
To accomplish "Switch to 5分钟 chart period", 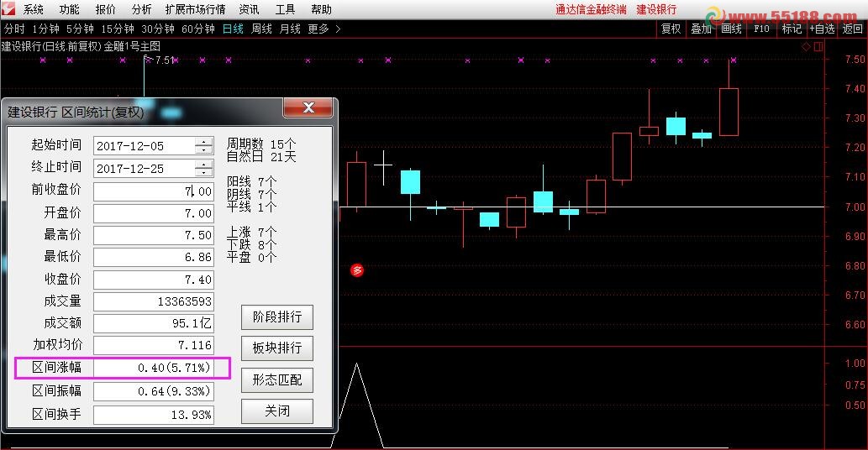I will pyautogui.click(x=81, y=29).
